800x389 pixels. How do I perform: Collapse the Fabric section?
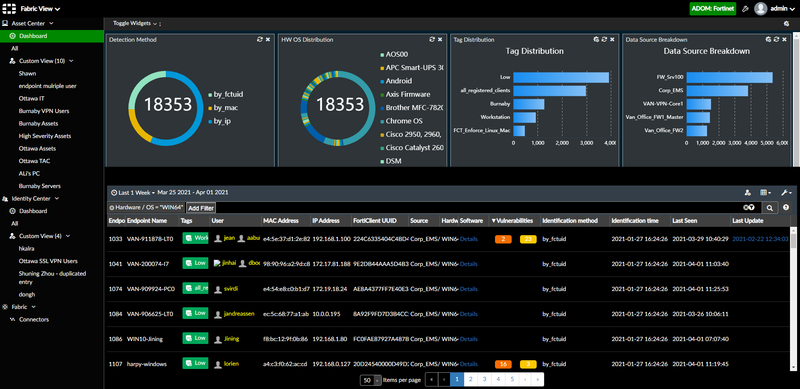pyautogui.click(x=34, y=307)
